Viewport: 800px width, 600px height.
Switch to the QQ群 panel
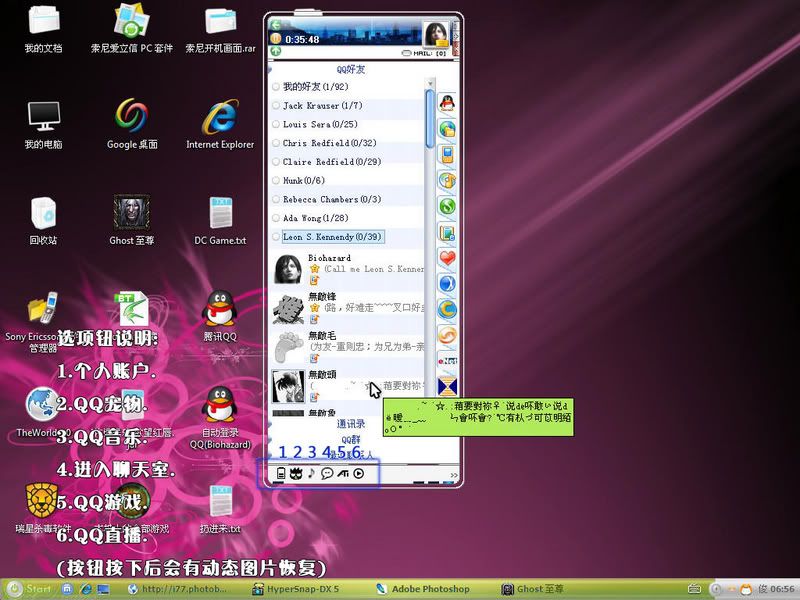(x=350, y=439)
